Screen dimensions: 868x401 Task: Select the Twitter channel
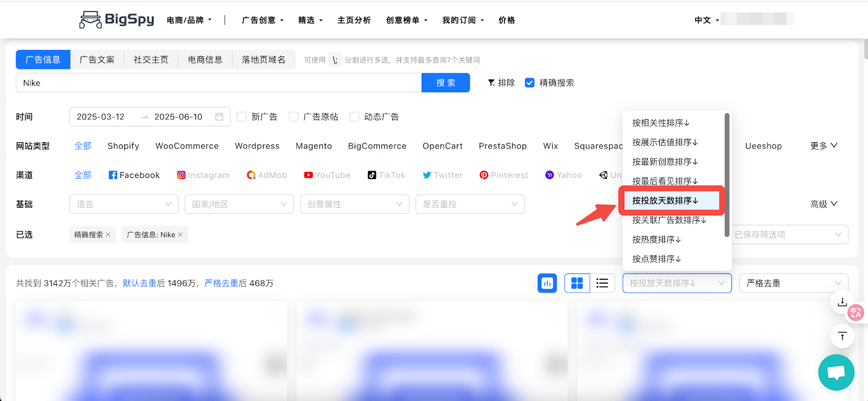pos(442,175)
